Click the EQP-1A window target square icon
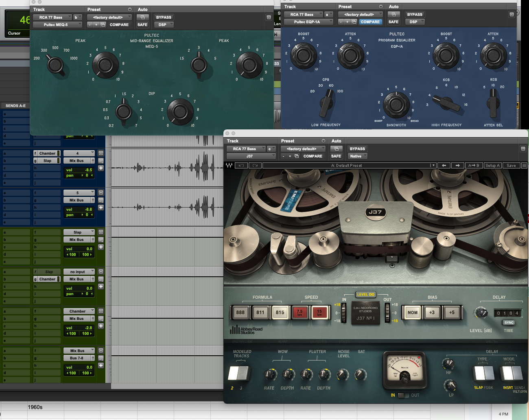This screenshot has height=420, width=529. [512, 15]
